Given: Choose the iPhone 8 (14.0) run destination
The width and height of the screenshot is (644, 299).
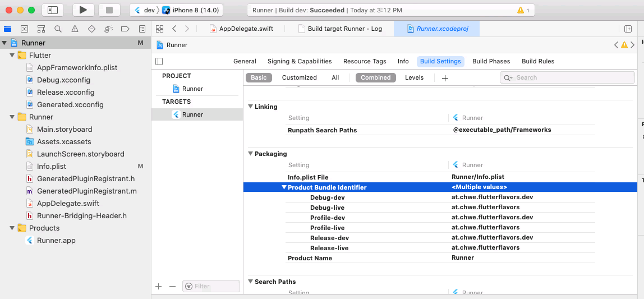Looking at the screenshot, I should coord(191,10).
